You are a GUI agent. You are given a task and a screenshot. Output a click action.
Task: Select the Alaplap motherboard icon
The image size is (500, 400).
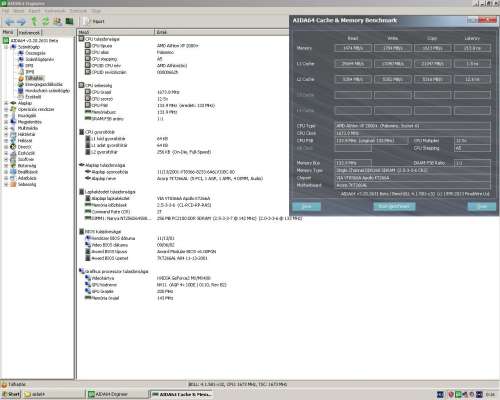[13, 103]
